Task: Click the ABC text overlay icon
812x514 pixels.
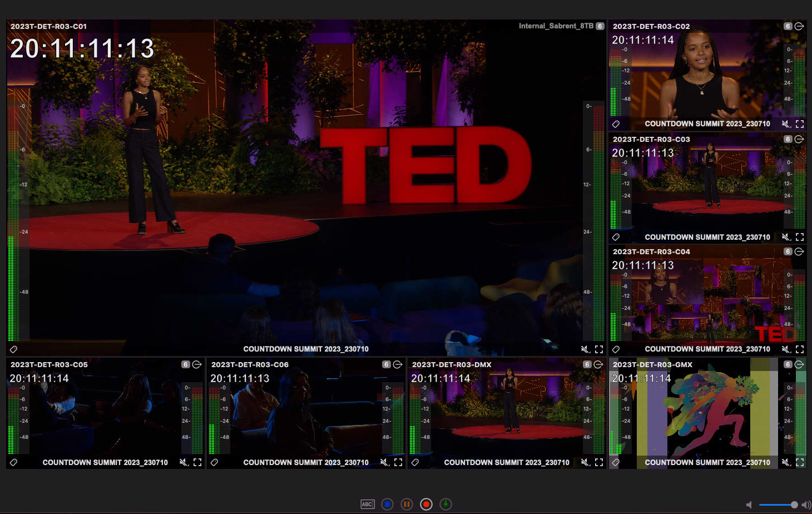Action: click(367, 505)
